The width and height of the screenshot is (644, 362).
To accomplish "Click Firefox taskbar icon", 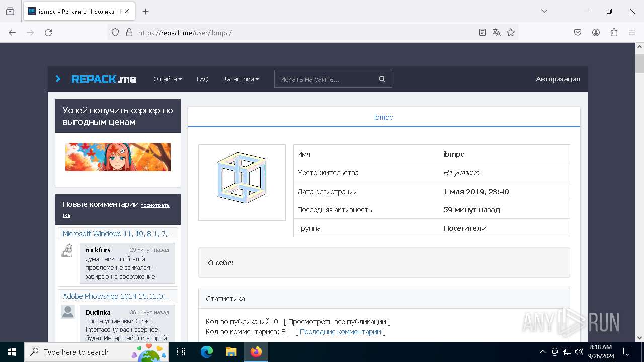I will 256,352.
